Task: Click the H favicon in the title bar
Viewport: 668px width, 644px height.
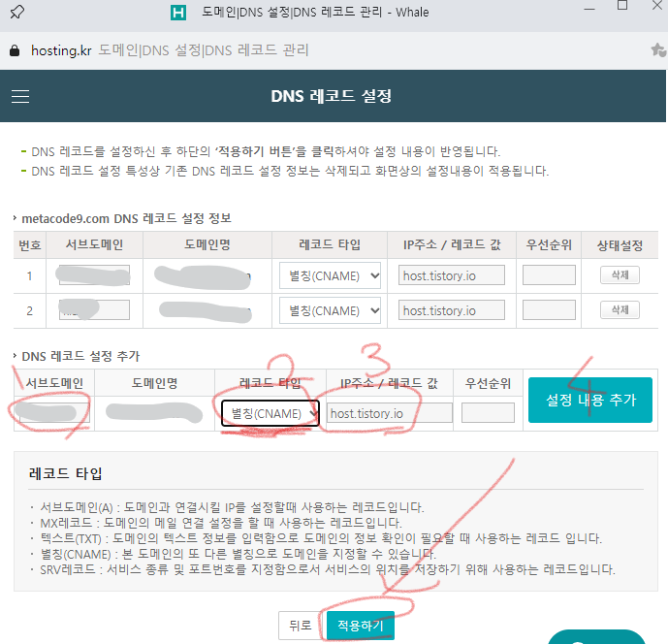Action: point(177,13)
